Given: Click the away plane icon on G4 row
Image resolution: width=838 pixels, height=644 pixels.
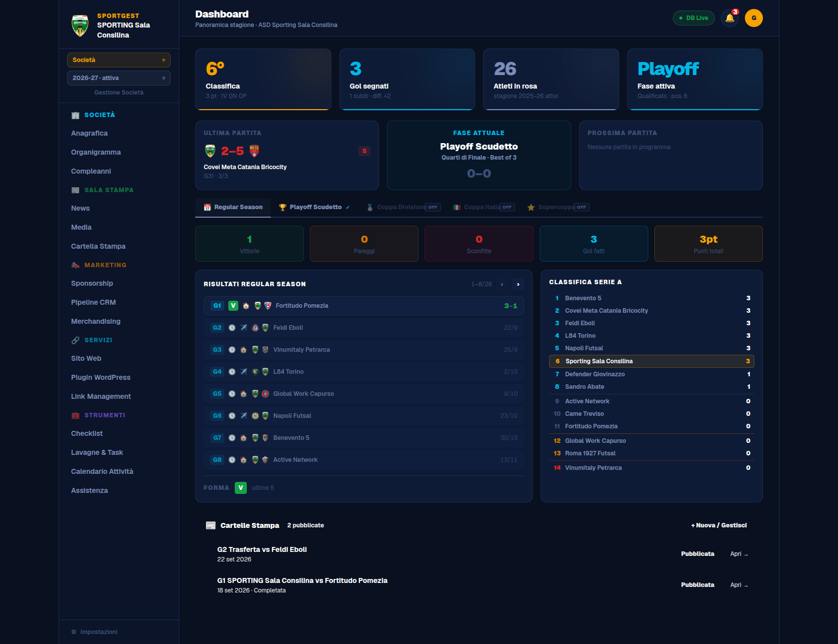Looking at the screenshot, I should tap(243, 372).
